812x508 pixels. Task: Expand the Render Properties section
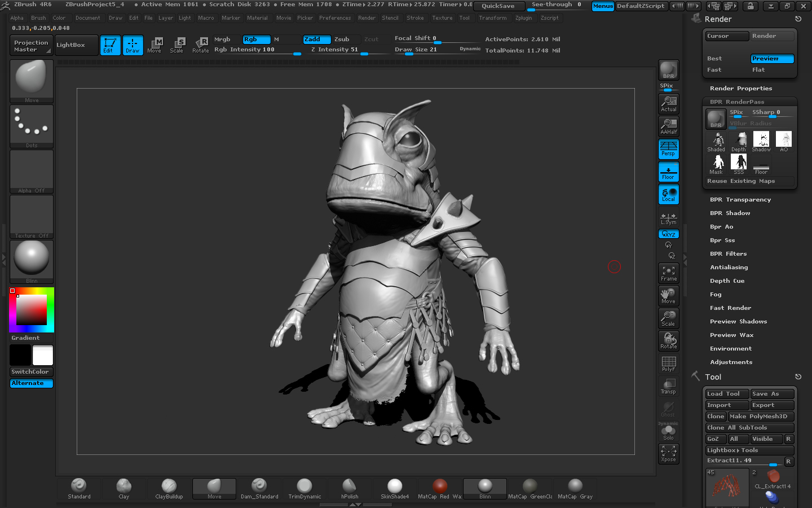click(740, 89)
